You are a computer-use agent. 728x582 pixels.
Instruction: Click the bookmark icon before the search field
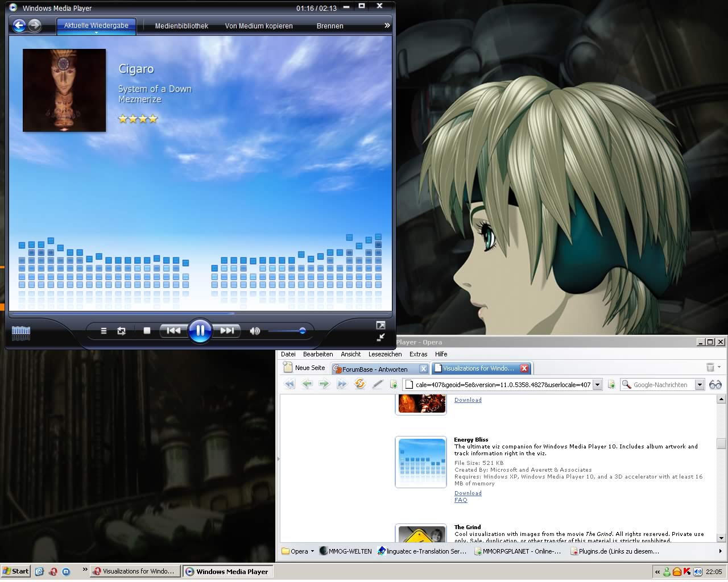[x=611, y=385]
